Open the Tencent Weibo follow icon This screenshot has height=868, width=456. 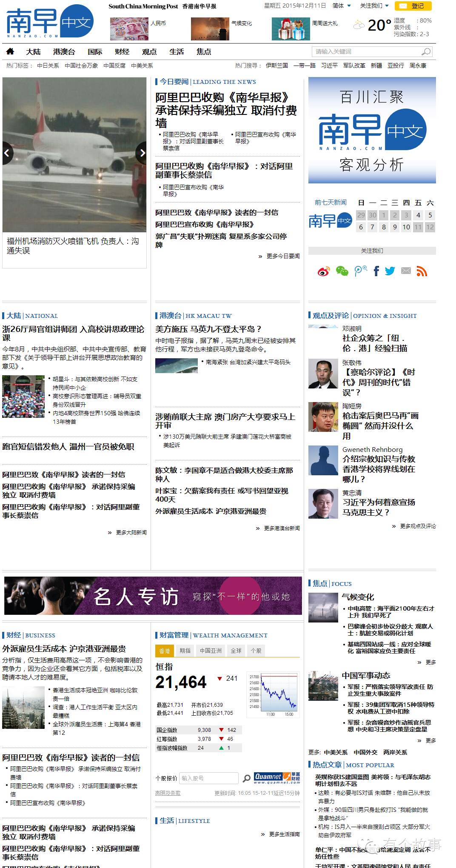pyautogui.click(x=360, y=271)
